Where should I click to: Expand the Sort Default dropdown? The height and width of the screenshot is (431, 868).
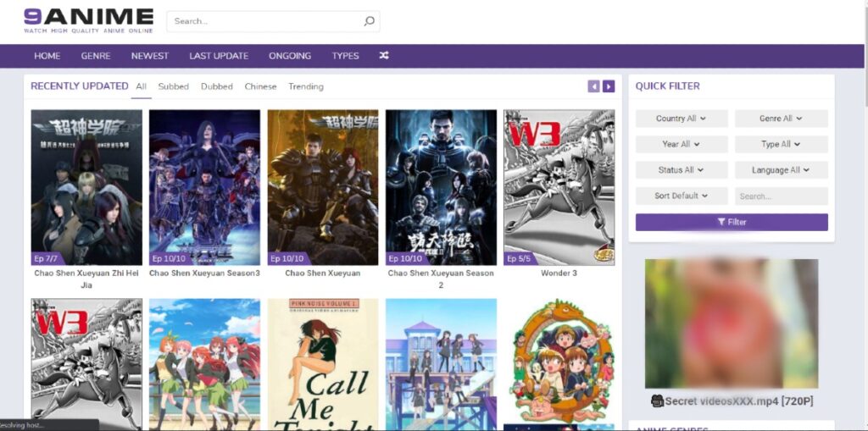[682, 196]
